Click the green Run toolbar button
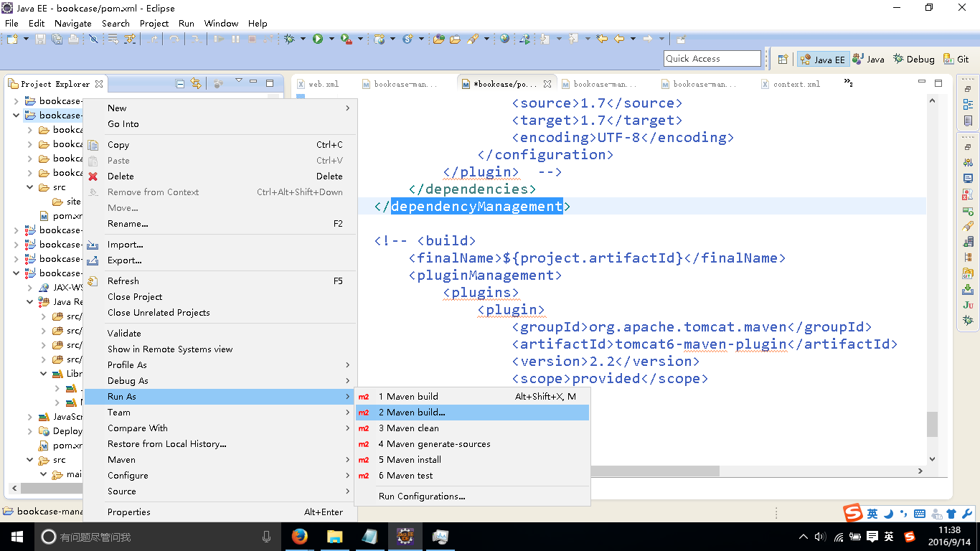 coord(318,39)
